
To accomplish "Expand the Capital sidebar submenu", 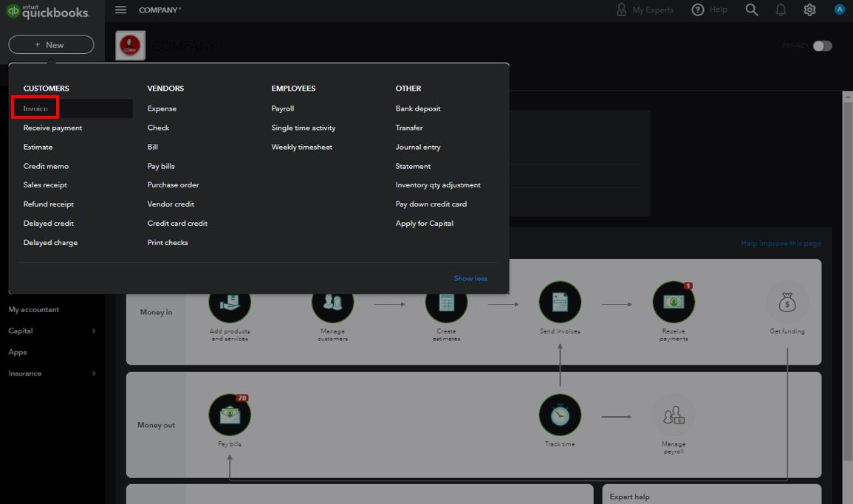I will pos(93,331).
